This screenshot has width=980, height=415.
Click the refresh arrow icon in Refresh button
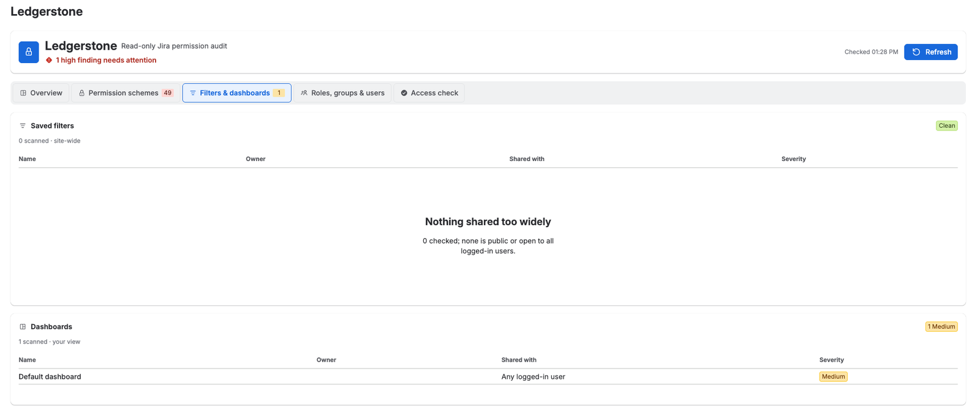916,52
